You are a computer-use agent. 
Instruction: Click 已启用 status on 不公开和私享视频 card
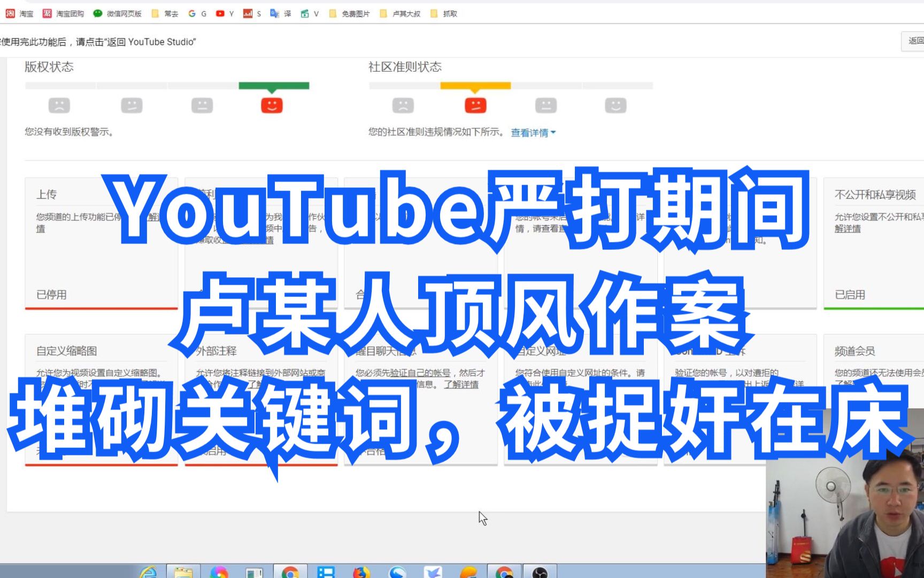coord(850,294)
